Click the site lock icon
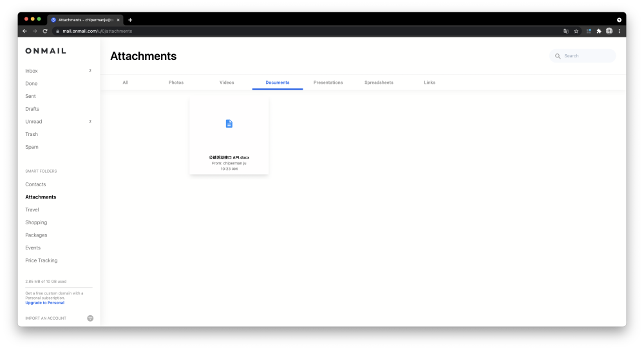The width and height of the screenshot is (644, 350). pos(58,31)
